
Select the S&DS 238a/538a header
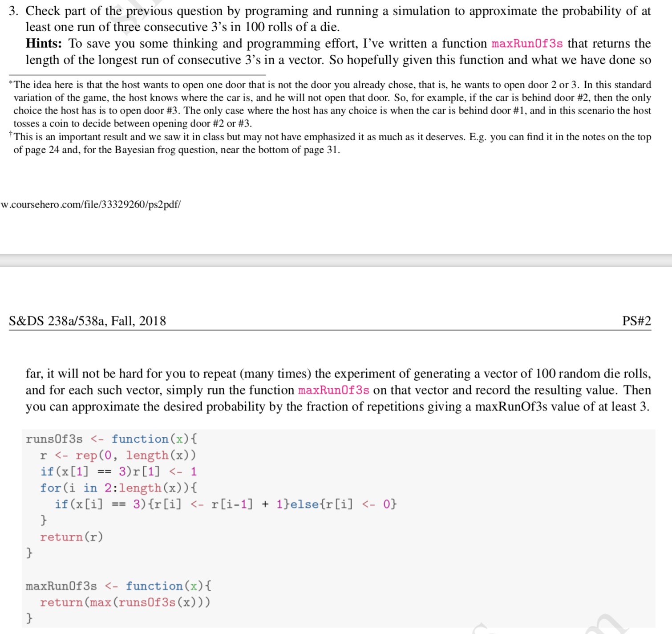click(x=87, y=320)
